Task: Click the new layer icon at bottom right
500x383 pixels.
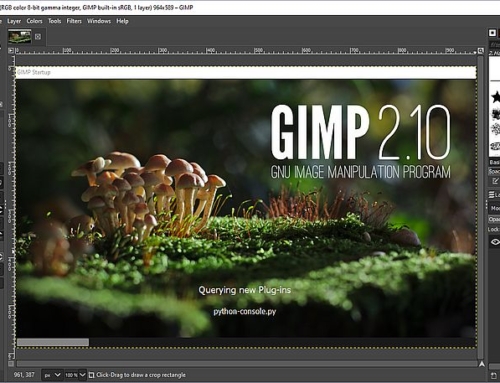Action: click(494, 376)
